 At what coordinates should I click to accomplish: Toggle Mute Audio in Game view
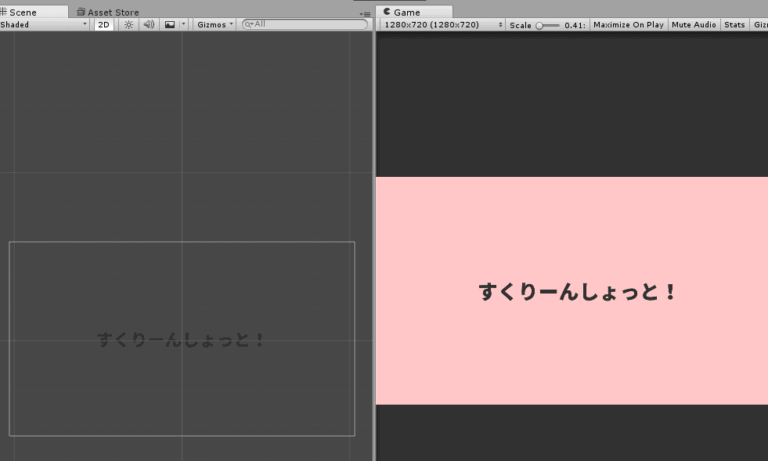694,24
